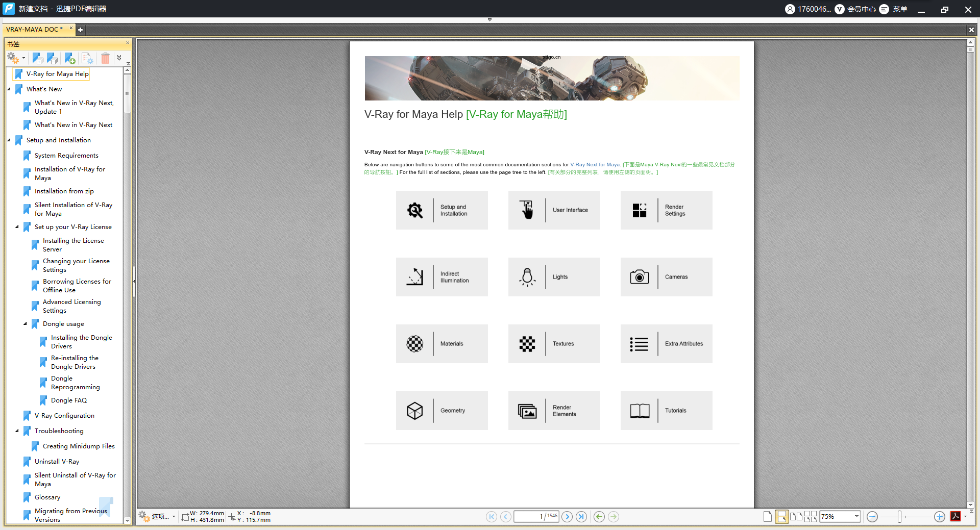Collapse the What's New bookmark

(x=9, y=89)
